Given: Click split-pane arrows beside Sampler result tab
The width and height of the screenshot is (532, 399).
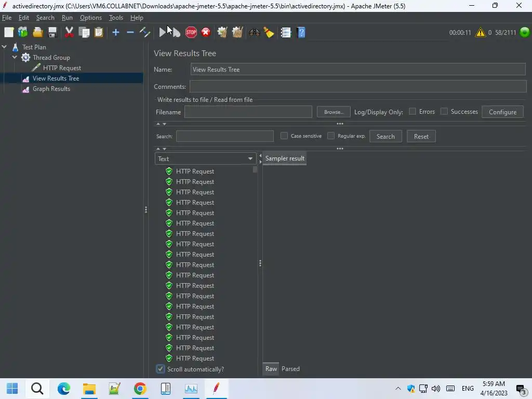Looking at the screenshot, I should (x=260, y=158).
